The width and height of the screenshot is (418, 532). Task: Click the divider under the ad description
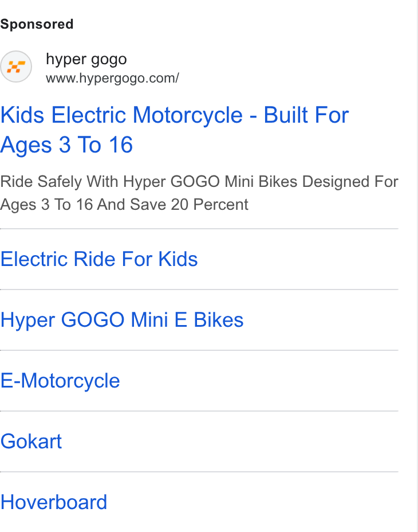[199, 229]
